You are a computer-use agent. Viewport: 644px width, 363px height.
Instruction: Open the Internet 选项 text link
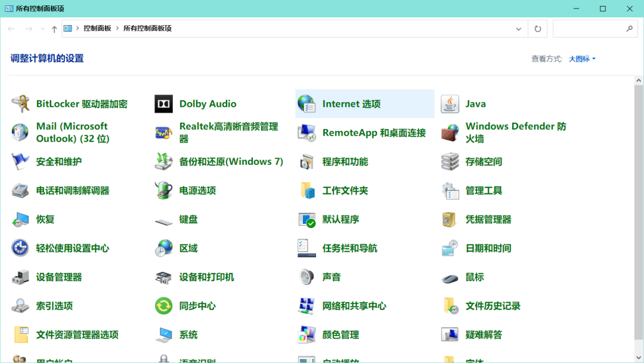351,104
